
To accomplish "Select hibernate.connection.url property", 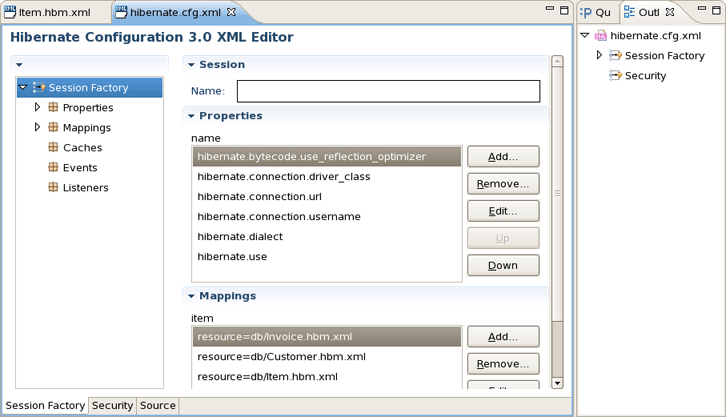I will 327,196.
